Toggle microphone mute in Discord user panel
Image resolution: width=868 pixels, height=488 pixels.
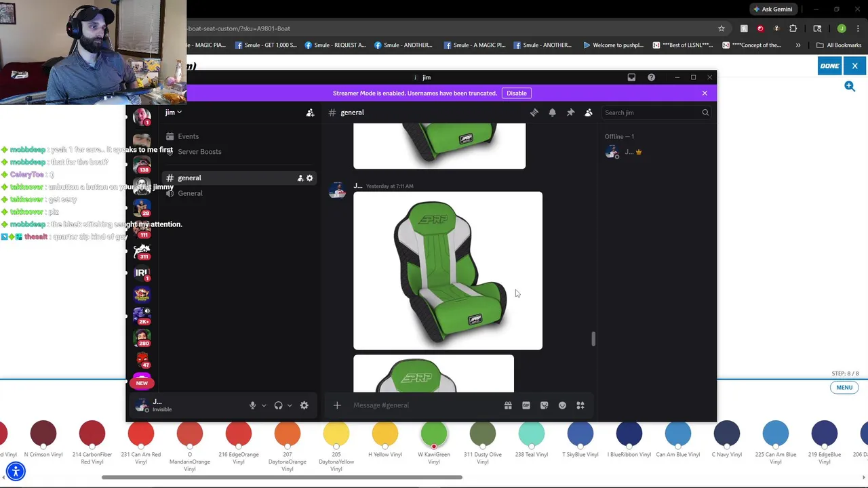[252, 405]
